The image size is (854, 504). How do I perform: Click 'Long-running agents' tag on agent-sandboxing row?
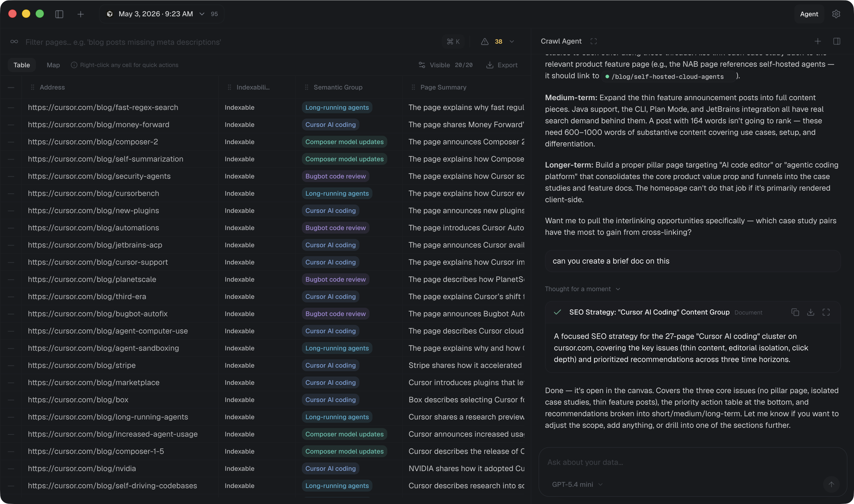[x=337, y=348]
